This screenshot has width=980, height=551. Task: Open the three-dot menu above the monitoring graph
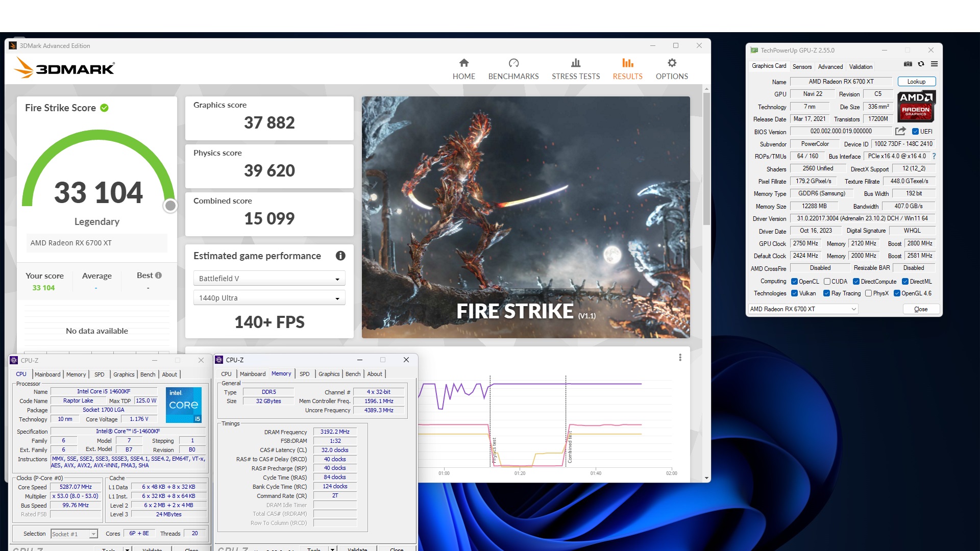tap(680, 358)
